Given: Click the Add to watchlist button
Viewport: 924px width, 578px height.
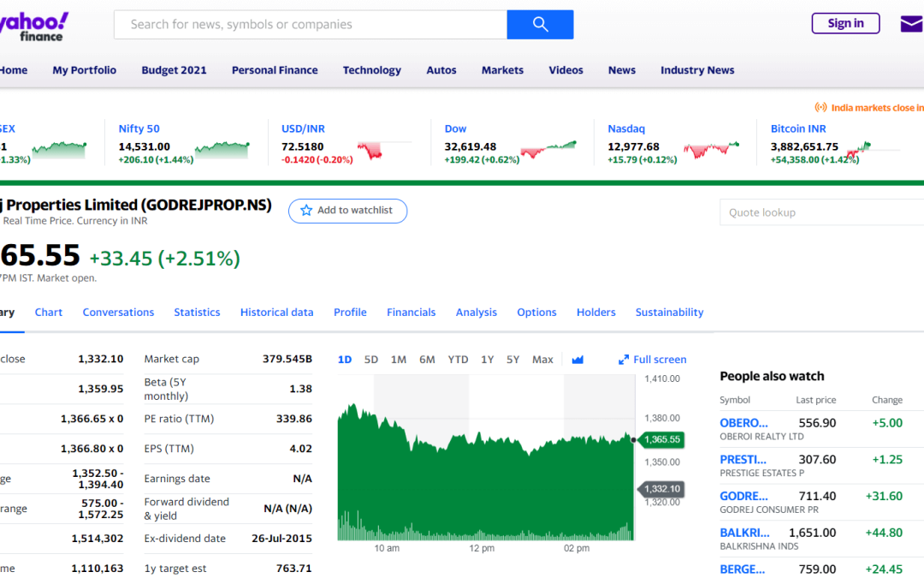Looking at the screenshot, I should [x=347, y=211].
